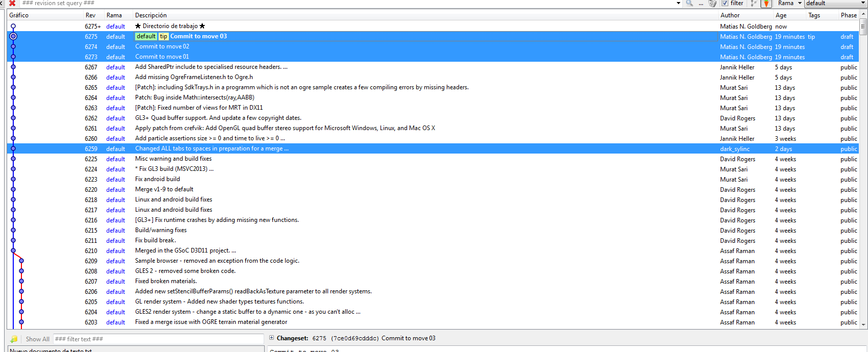Expand the revision set query history dropdown arrow
Viewport: 868px width, 352px height.
pos(678,3)
